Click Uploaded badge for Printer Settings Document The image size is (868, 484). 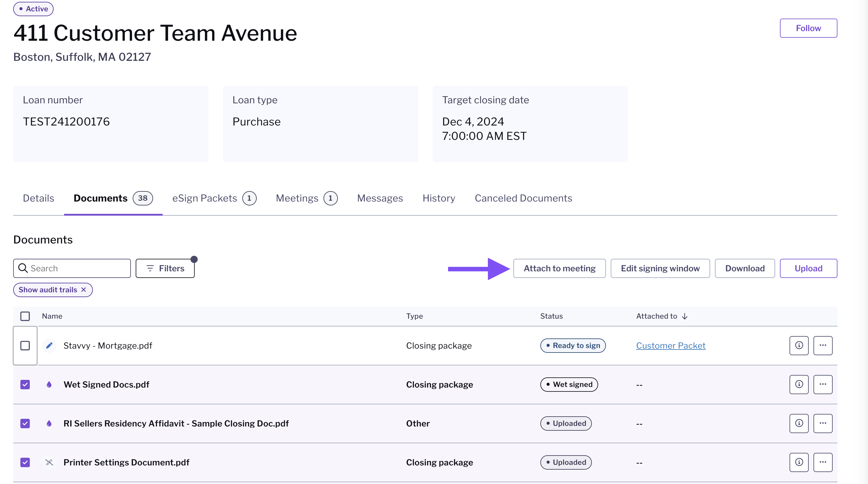(x=566, y=462)
